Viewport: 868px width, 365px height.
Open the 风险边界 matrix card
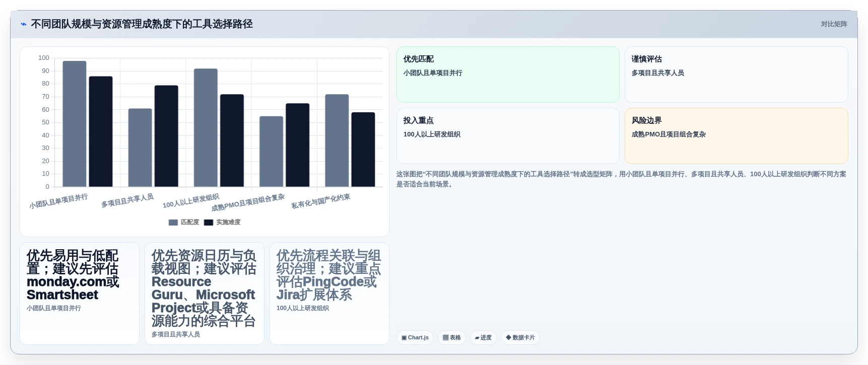736,136
